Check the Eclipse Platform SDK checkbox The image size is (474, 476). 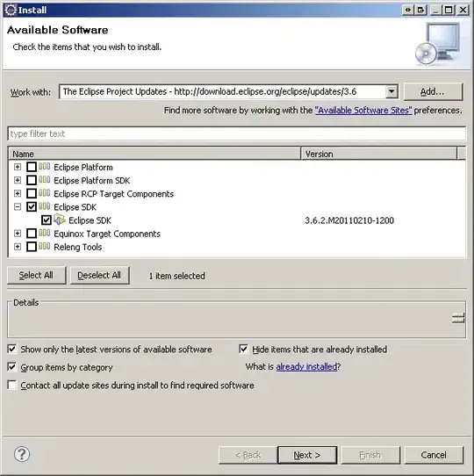tap(32, 180)
